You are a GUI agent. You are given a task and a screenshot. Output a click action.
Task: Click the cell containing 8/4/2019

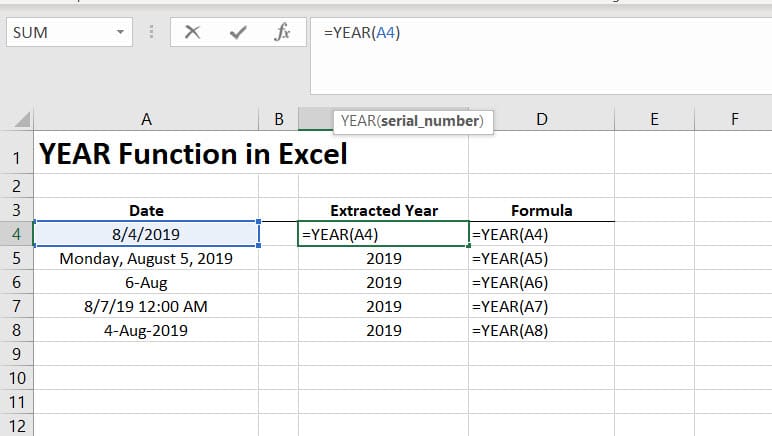146,234
